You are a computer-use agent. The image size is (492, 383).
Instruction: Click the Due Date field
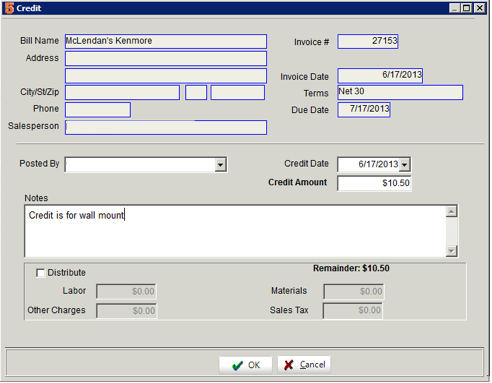364,110
